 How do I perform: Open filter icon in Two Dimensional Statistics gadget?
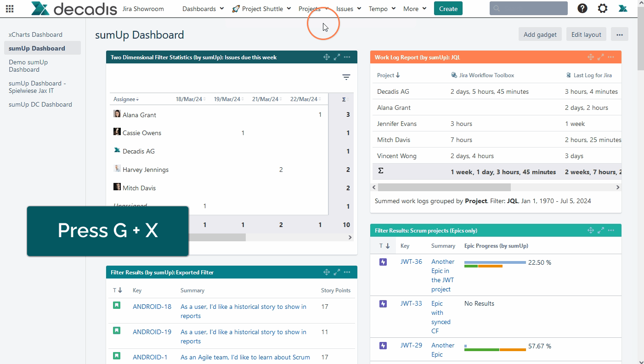pos(346,77)
